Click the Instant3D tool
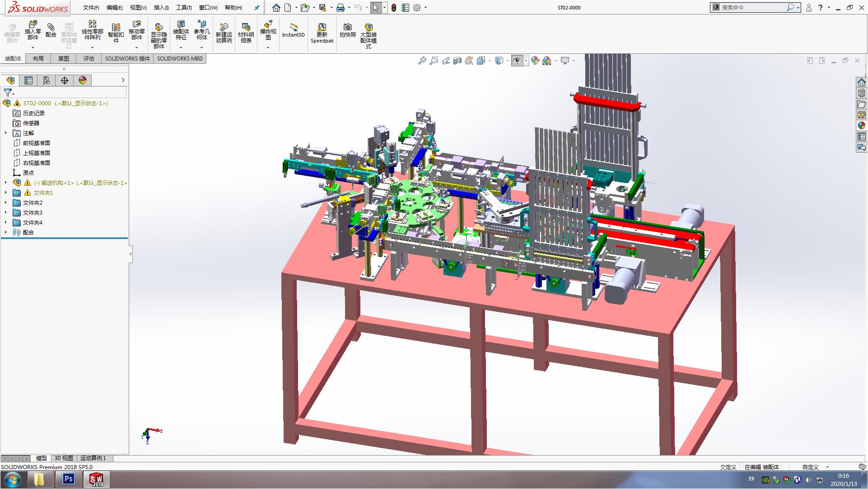Screen dimensions: 868x489 [x=293, y=31]
